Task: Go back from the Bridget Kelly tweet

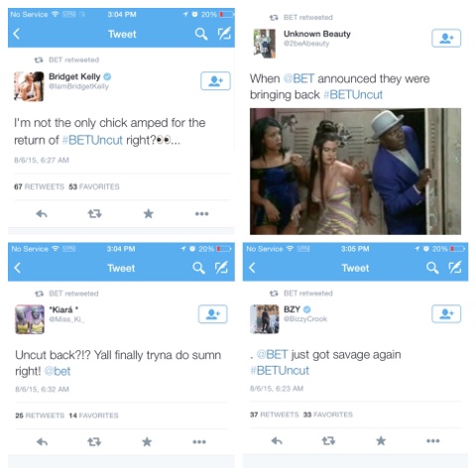Action: pos(16,34)
